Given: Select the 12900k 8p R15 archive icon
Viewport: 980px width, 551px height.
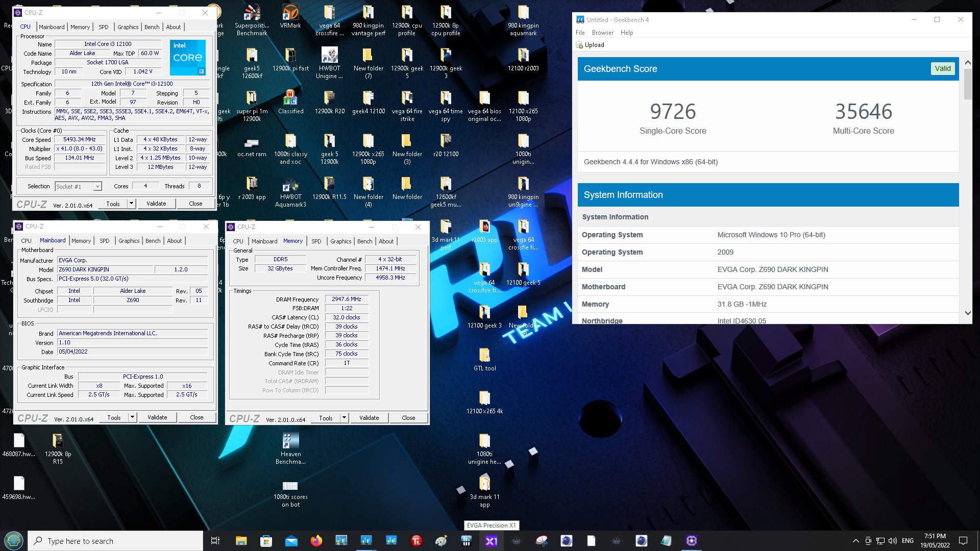Looking at the screenshot, I should pos(58,449).
